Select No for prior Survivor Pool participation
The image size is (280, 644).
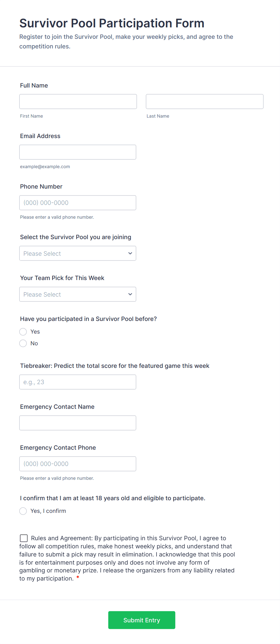click(23, 343)
